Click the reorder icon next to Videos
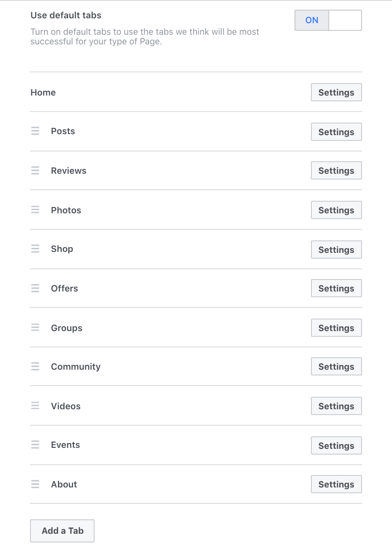Image resolution: width=392 pixels, height=556 pixels. click(35, 406)
